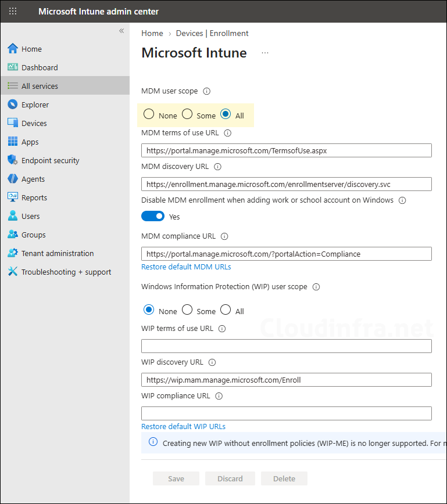Screen dimensions: 447x504
Task: Show info for WIP discovery URL
Action: tap(212, 362)
